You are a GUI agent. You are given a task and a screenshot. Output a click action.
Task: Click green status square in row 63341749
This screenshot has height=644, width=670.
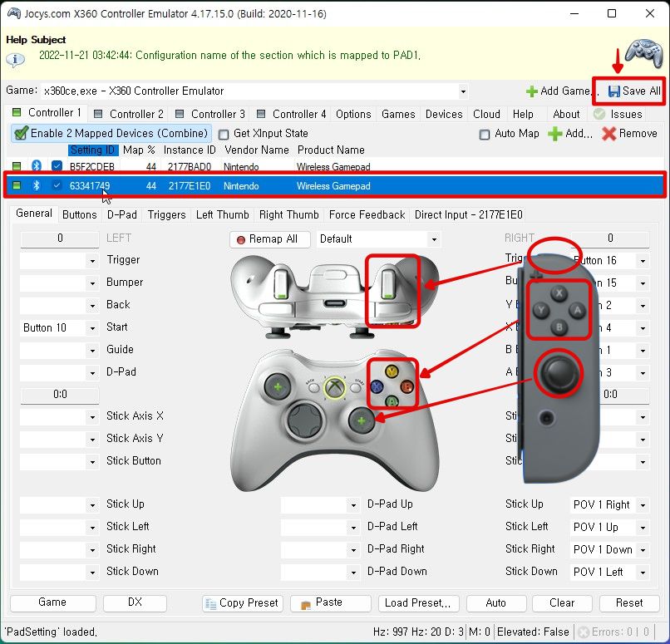17,185
